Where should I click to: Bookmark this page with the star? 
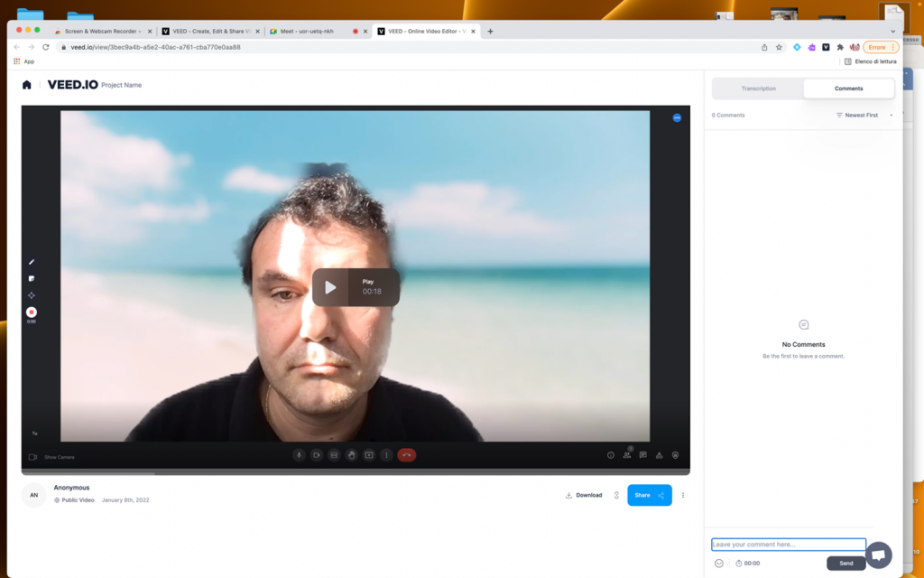[779, 47]
